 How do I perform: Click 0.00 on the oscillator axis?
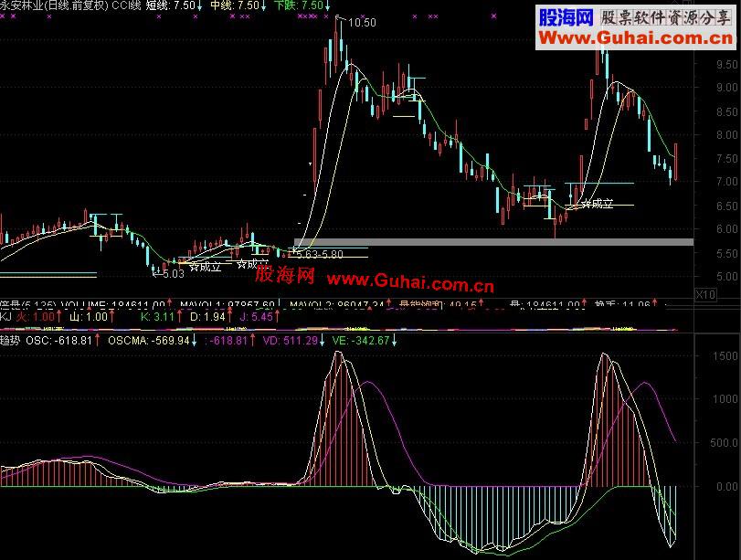(726, 487)
